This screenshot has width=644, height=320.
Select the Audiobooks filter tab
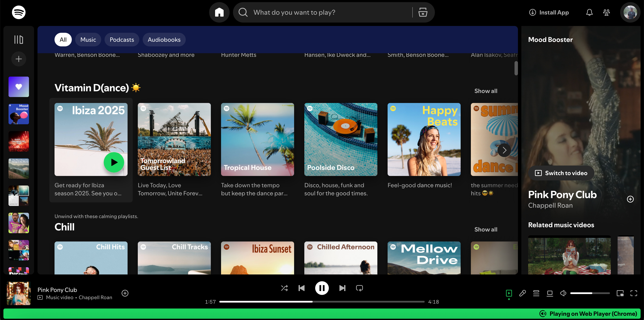point(164,40)
